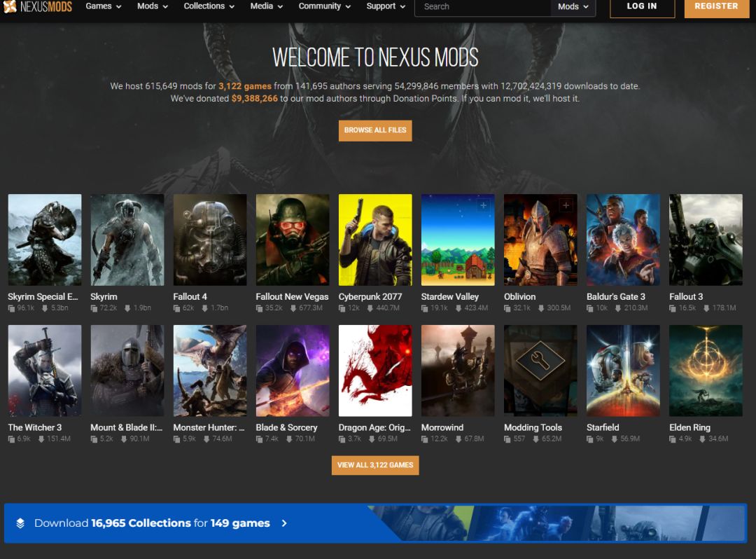Screen dimensions: 756x559
Task: Click Skyrim Special Edition mod count icon
Action: pyautogui.click(x=12, y=308)
